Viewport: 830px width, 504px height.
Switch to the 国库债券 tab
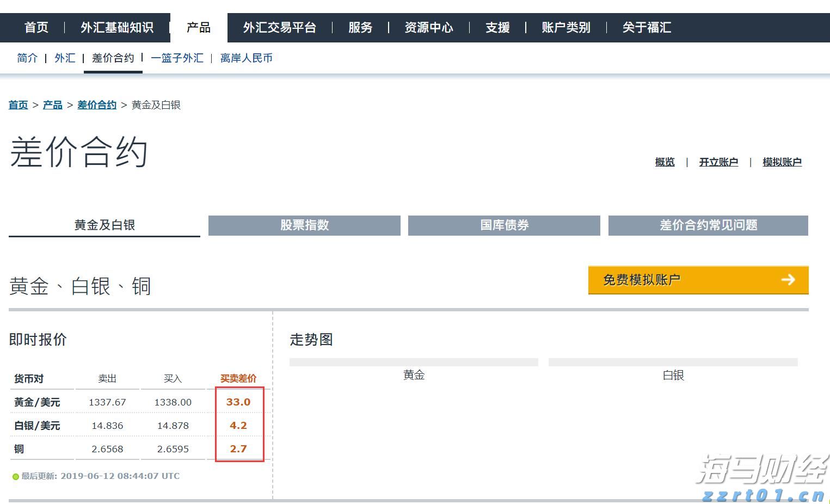[x=503, y=225]
